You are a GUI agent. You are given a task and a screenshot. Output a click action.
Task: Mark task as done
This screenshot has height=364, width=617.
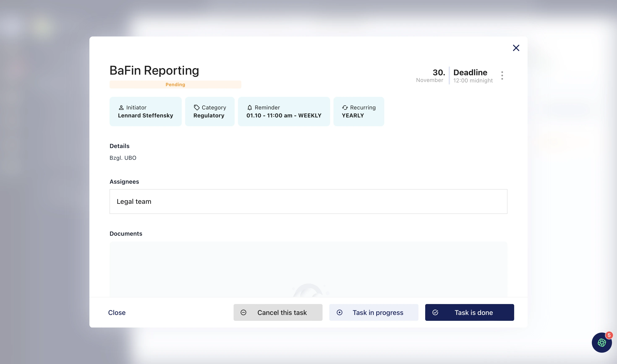(x=469, y=312)
